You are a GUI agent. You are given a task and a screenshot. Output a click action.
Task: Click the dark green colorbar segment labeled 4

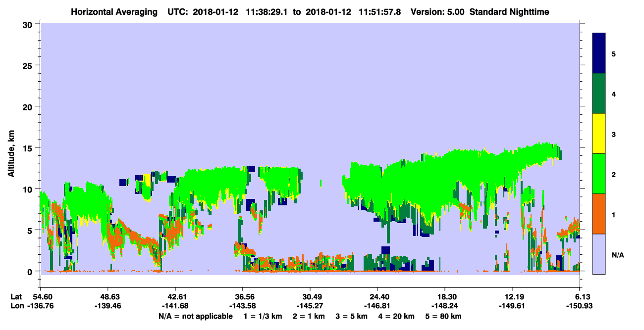click(599, 94)
